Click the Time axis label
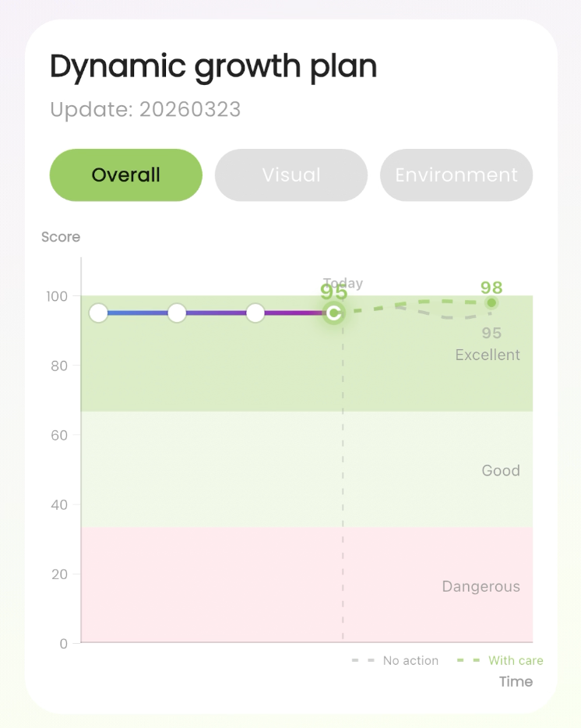 [x=516, y=681]
